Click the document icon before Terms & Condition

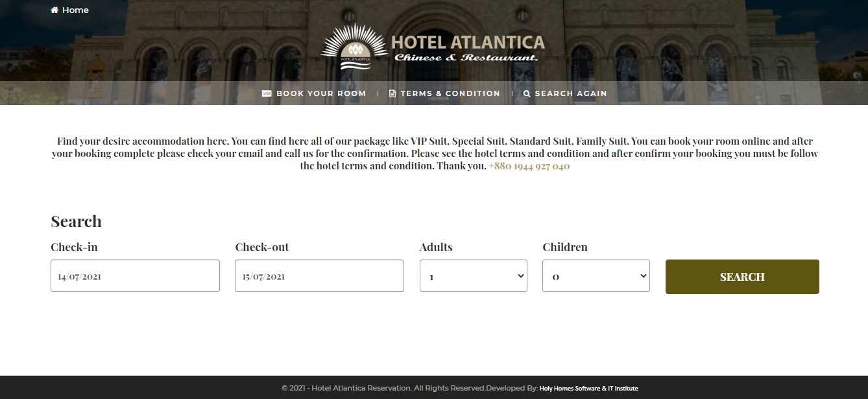pos(392,93)
